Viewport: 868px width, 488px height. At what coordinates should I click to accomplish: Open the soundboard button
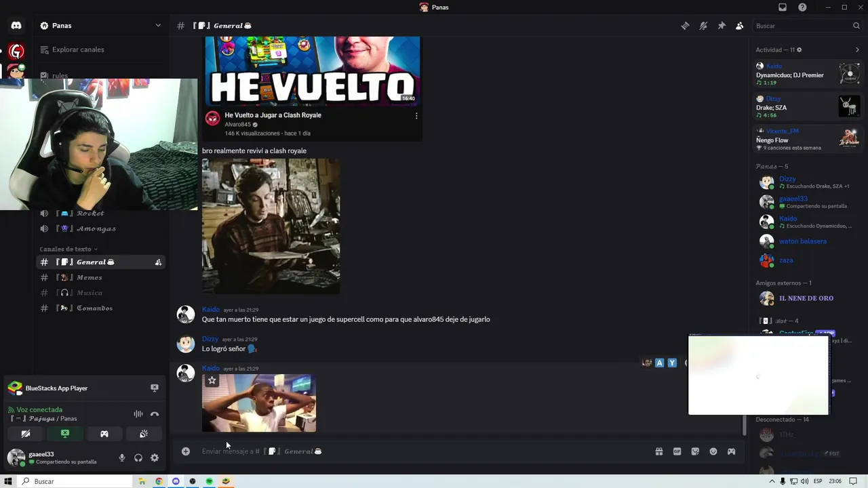coord(144,434)
